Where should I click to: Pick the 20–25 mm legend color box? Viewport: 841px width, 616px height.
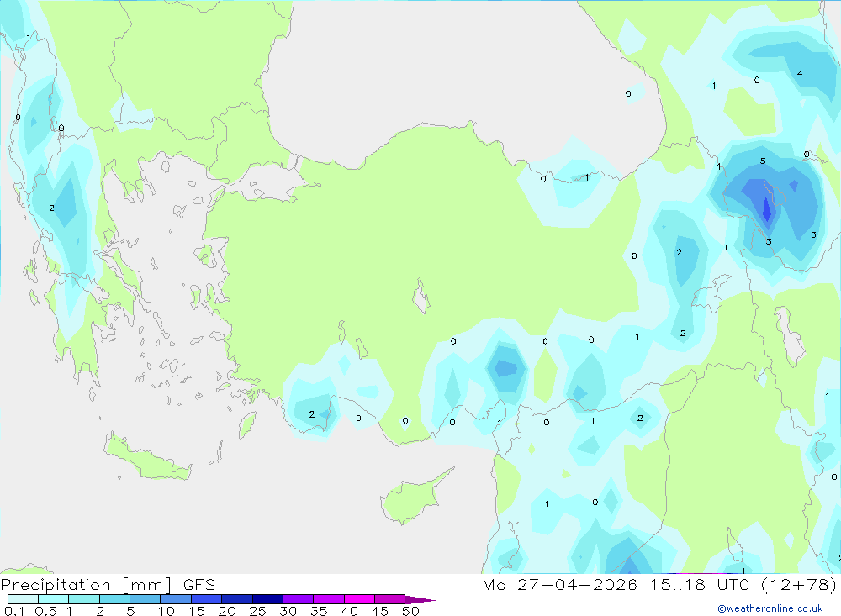click(x=237, y=599)
